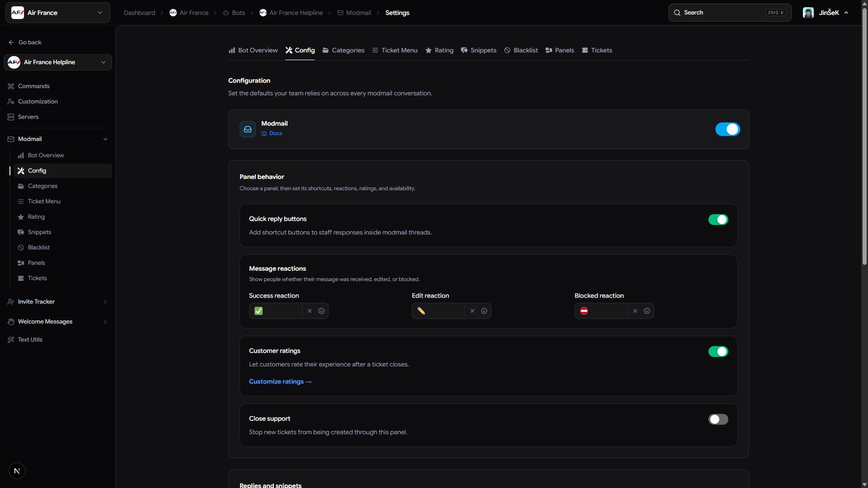Open the Air France Helpline bot dropdown
The image size is (868, 488).
[58, 62]
